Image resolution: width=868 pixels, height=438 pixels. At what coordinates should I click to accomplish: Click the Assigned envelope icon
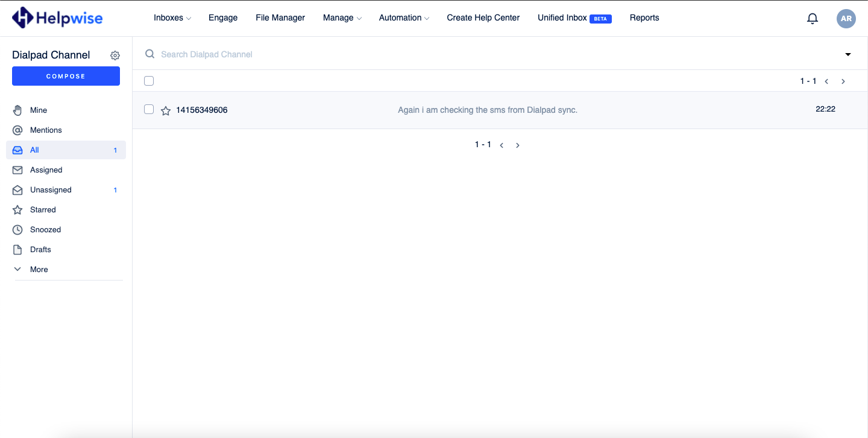pyautogui.click(x=17, y=170)
